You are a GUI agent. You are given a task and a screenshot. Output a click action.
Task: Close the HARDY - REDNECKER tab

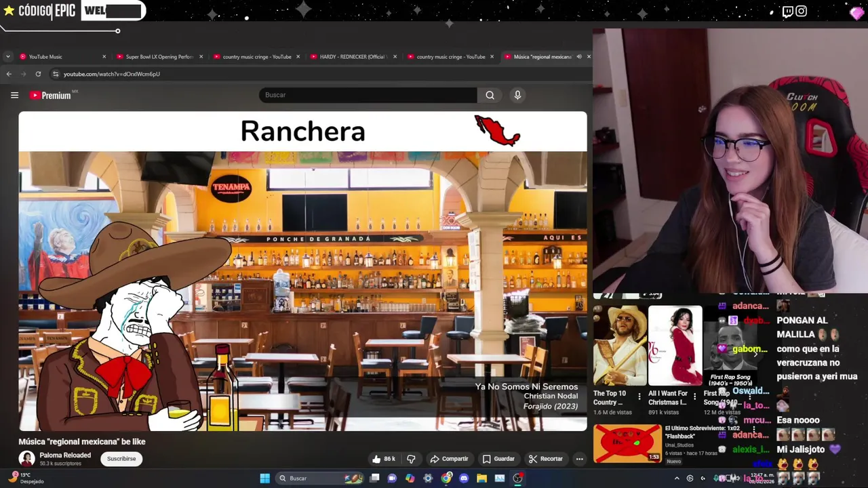[395, 57]
